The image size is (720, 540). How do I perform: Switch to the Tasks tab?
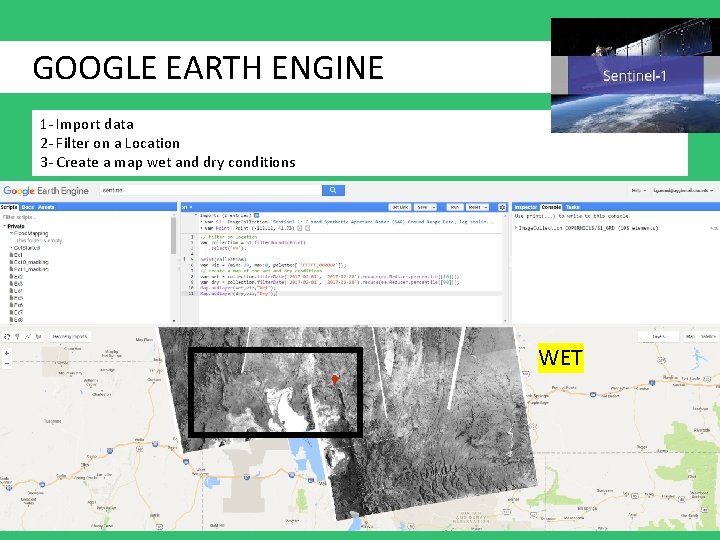[573, 207]
